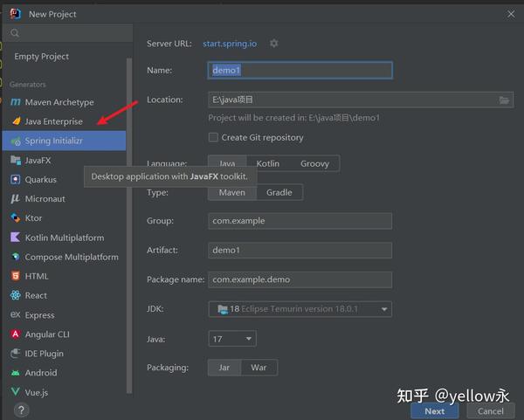Viewport: 524px width, 420px height.
Task: Open the JDK dropdown showing Eclipse Temurin
Action: pyautogui.click(x=300, y=309)
